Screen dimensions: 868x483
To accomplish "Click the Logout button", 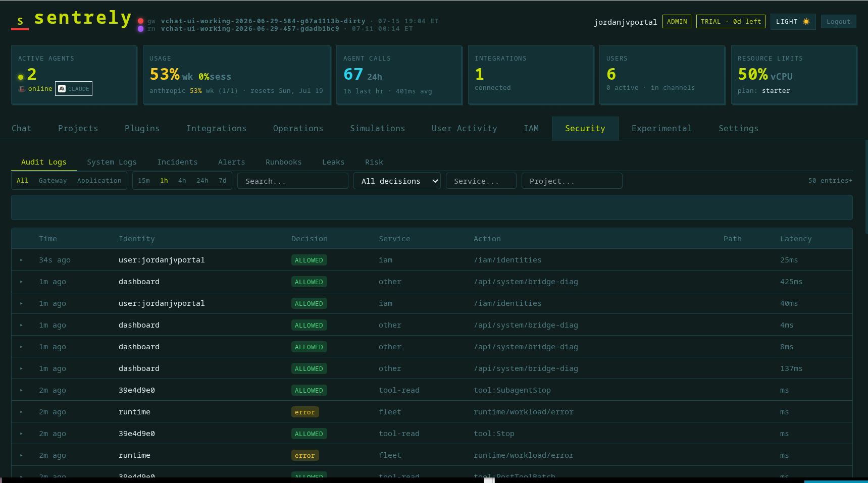I will click(838, 22).
